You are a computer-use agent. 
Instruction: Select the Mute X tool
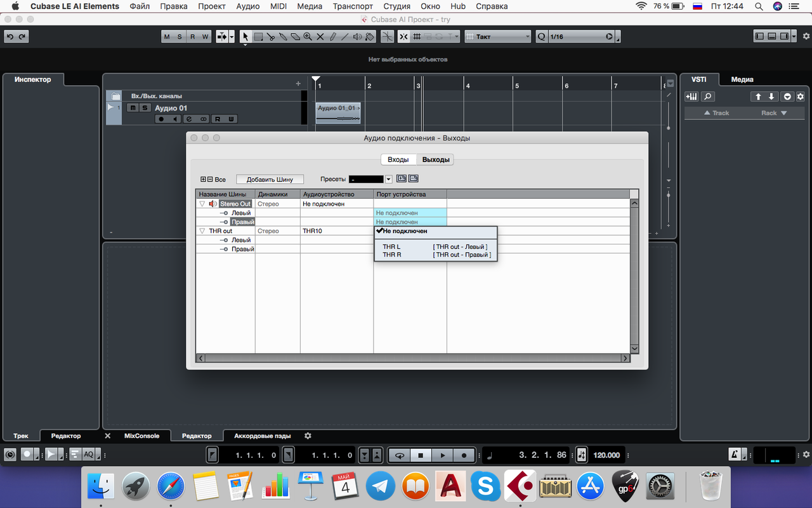pyautogui.click(x=320, y=37)
